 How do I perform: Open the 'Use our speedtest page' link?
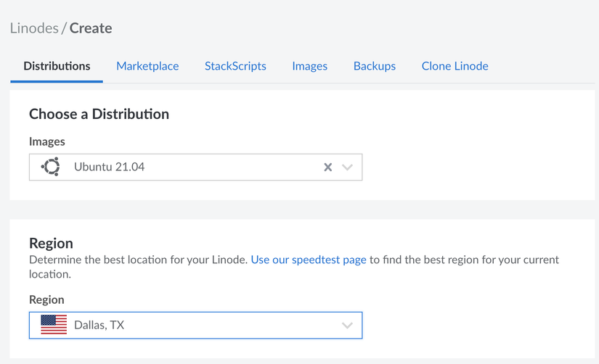click(309, 260)
